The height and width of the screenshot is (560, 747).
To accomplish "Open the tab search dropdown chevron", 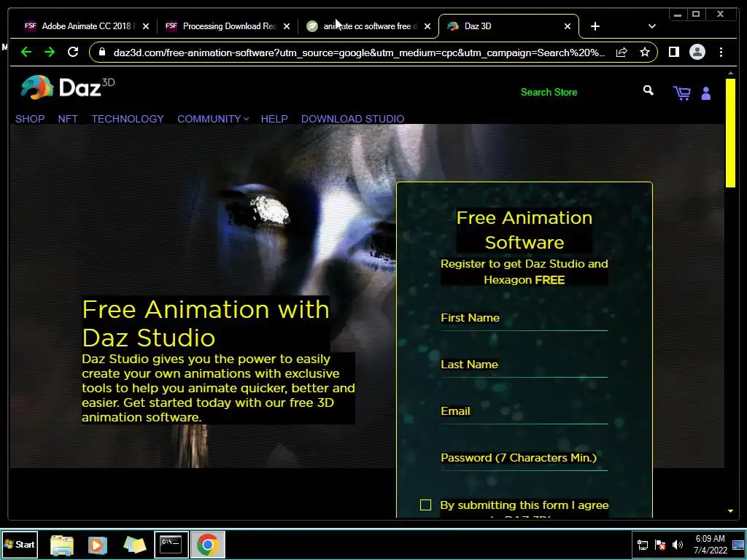I will [x=652, y=26].
